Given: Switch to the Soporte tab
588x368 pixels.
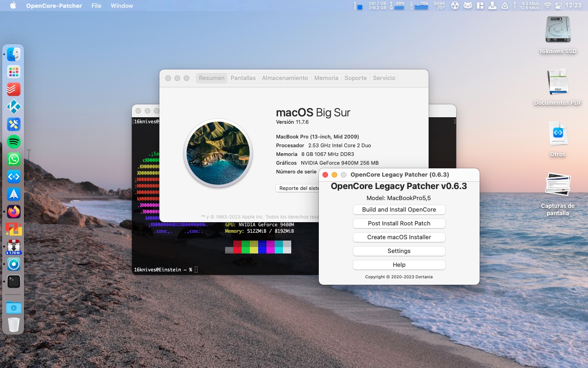Looking at the screenshot, I should click(356, 78).
